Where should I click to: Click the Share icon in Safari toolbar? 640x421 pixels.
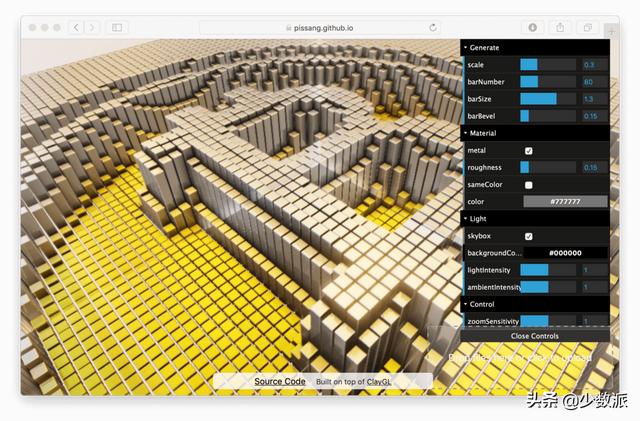tap(559, 27)
